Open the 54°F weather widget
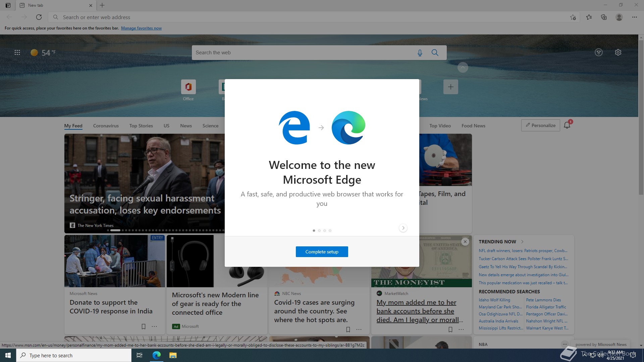This screenshot has width=644, height=362. [x=43, y=53]
